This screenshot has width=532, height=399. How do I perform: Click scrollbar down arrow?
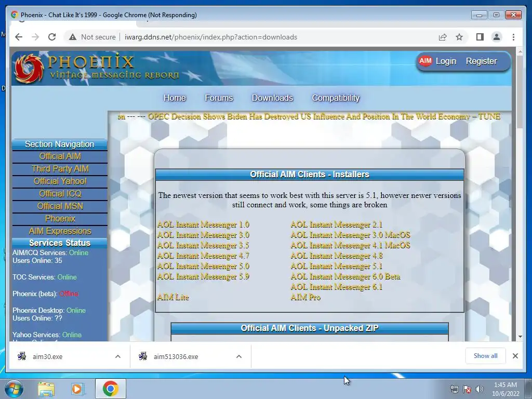pyautogui.click(x=520, y=337)
